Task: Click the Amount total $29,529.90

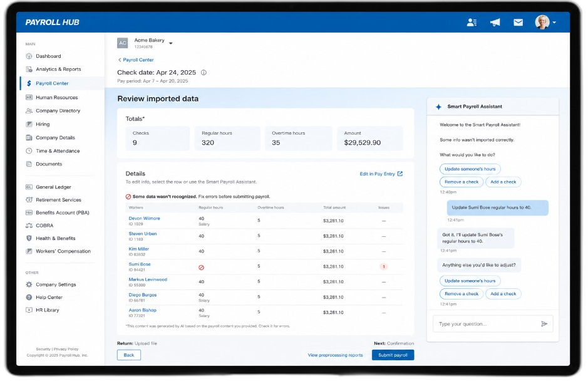Action: point(362,143)
